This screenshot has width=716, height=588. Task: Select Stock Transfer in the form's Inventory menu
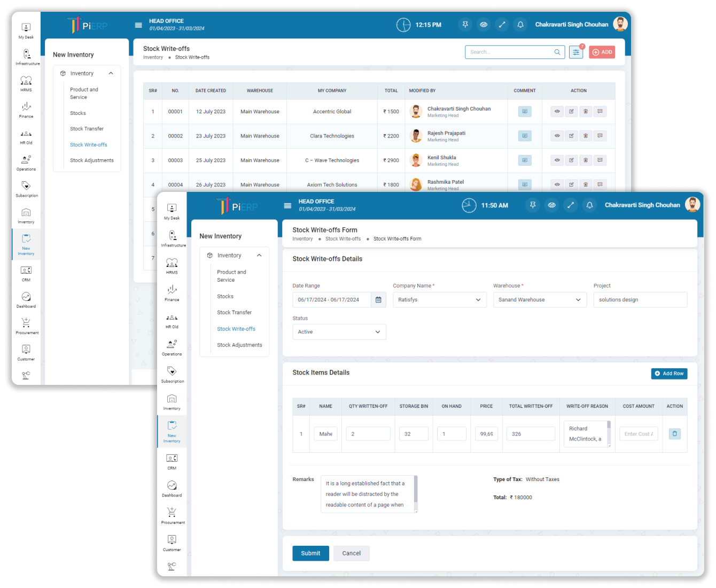pos(234,313)
